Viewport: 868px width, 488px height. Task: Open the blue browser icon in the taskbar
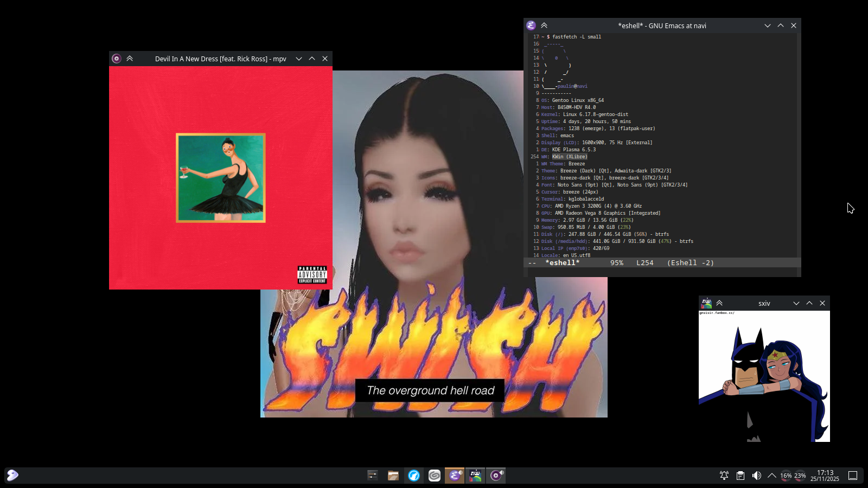click(x=414, y=476)
